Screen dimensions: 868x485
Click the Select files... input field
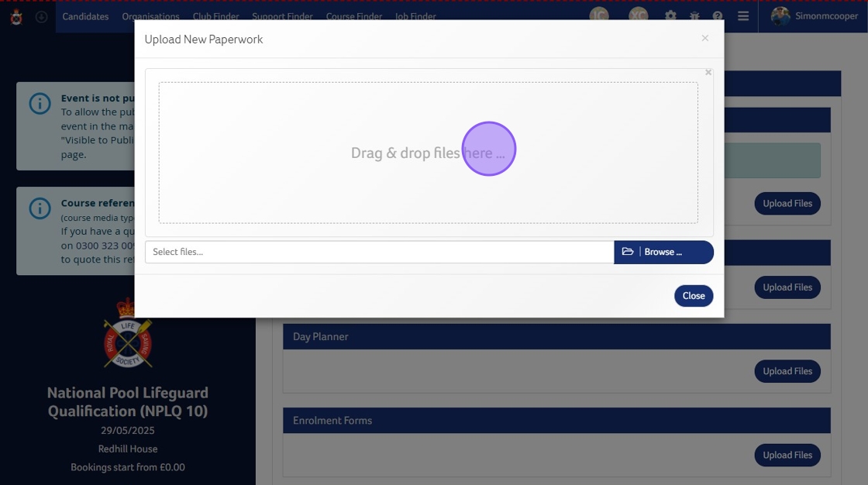379,252
